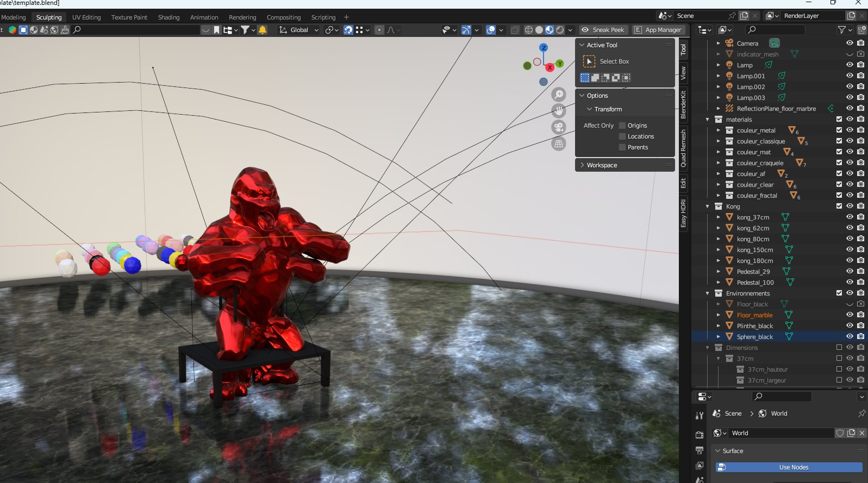Collapse the Kong collection
The image size is (868, 483).
(x=708, y=206)
